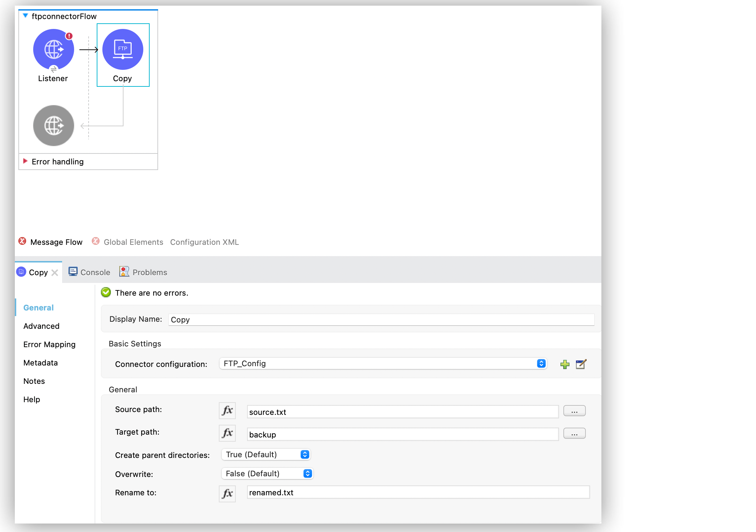The height and width of the screenshot is (532, 756).
Task: Click the ftpconnectorFlow title text
Action: (64, 16)
